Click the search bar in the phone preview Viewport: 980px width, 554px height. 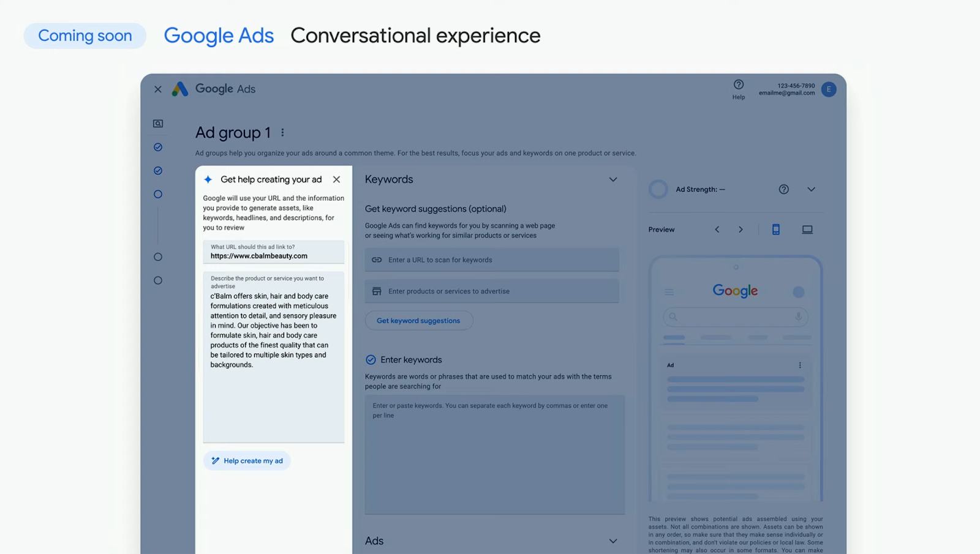point(736,316)
